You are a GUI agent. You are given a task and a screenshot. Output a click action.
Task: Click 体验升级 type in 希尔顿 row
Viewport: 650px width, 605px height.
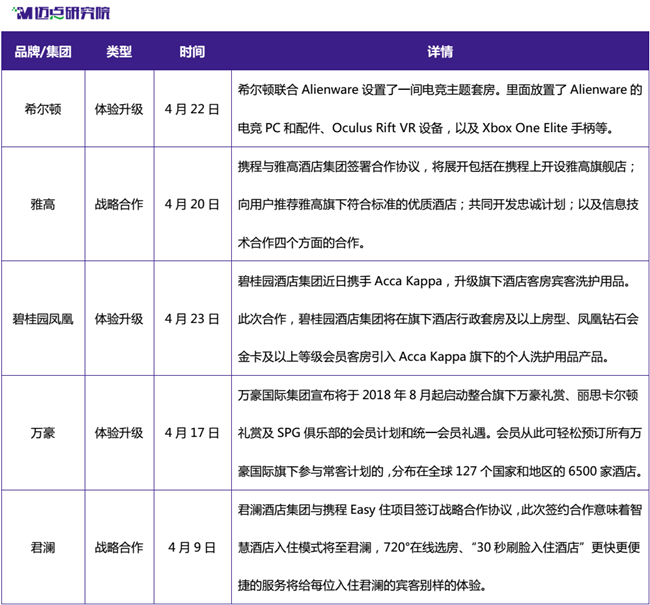point(119,109)
